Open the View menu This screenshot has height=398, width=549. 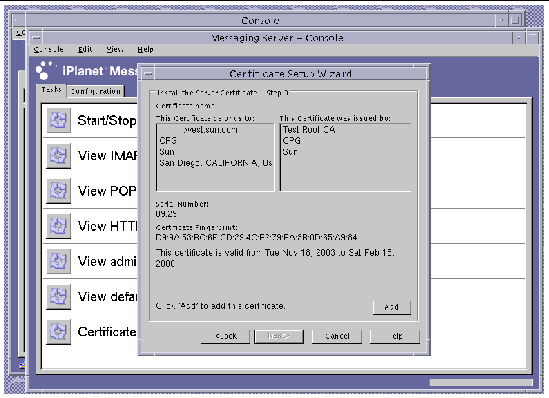click(114, 50)
